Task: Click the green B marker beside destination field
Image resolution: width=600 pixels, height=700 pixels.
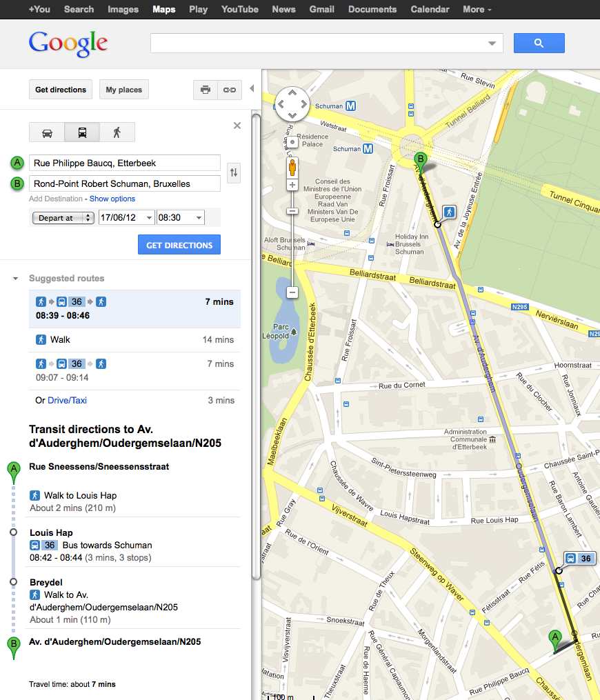Action: pos(17,183)
